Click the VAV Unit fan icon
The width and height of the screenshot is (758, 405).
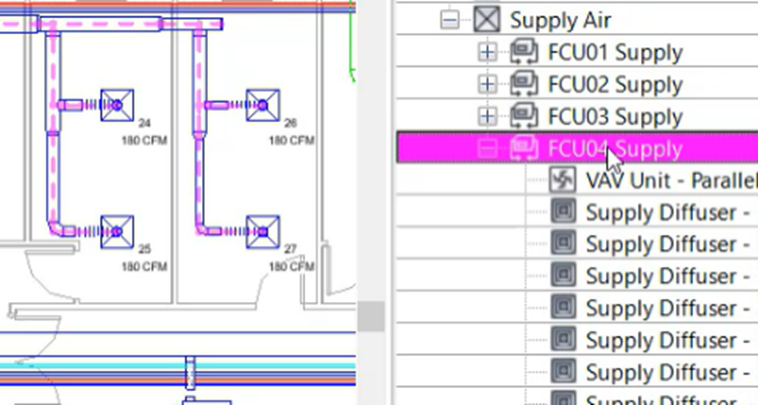563,180
